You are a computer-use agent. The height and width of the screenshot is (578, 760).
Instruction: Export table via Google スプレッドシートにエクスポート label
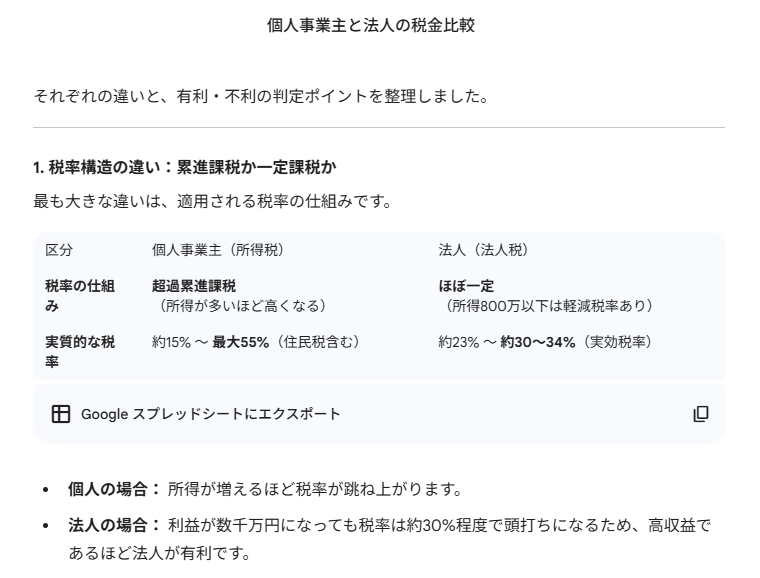click(210, 413)
